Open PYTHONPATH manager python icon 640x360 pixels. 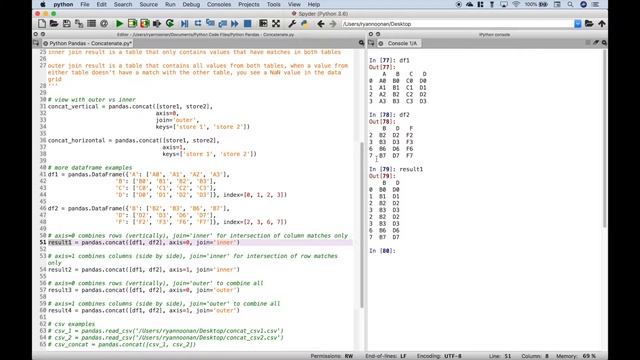click(304, 24)
